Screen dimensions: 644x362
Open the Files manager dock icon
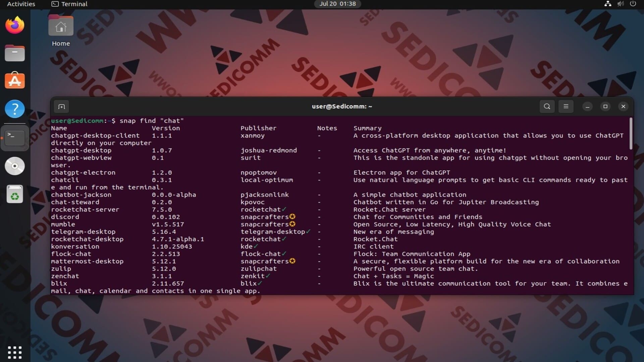(x=15, y=53)
